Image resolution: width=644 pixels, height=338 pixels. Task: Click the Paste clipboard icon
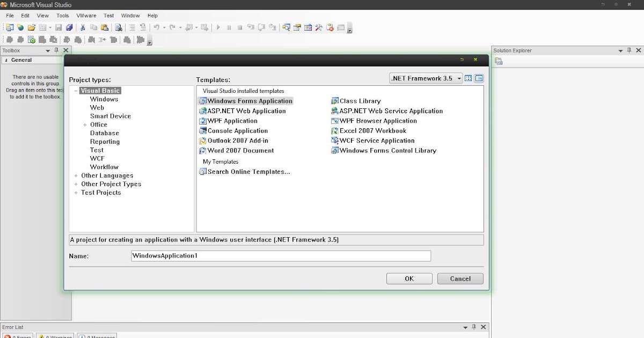tap(104, 27)
